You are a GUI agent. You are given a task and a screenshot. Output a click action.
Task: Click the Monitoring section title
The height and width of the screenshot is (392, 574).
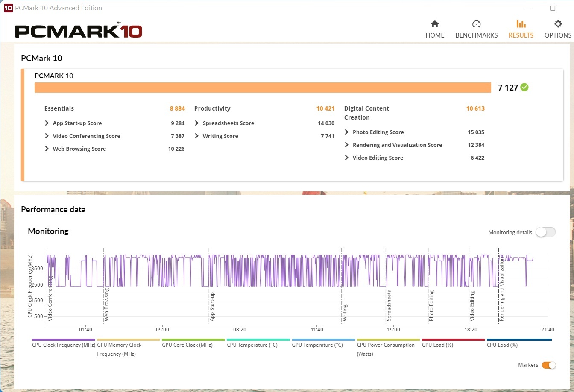point(48,231)
